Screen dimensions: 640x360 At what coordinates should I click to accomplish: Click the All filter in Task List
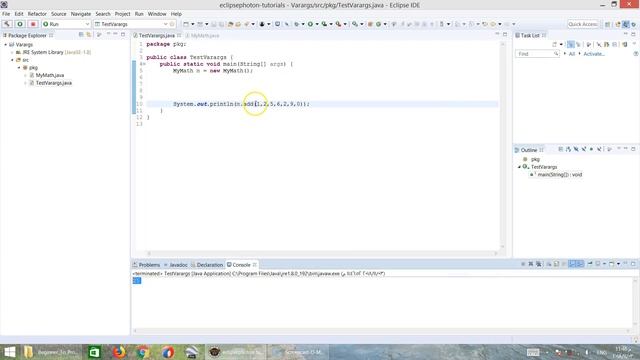click(x=571, y=54)
